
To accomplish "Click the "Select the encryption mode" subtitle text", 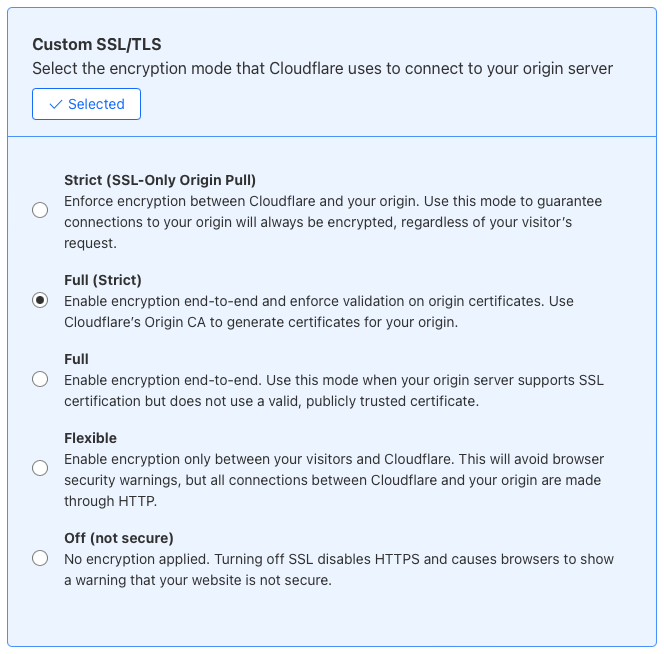I will [x=322, y=69].
